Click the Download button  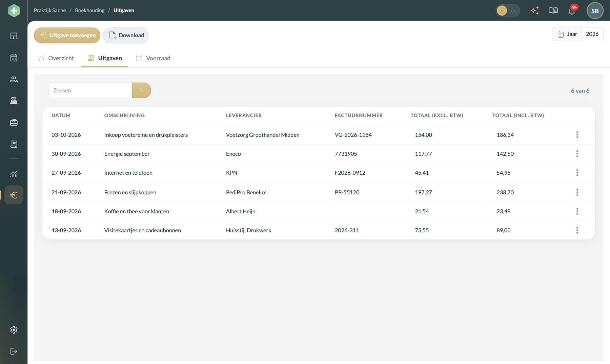tap(126, 35)
